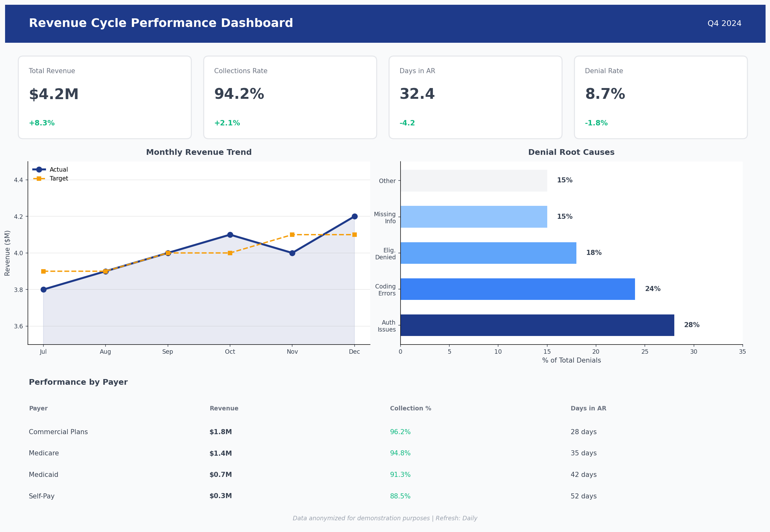Click the Medicaid collection percentage 91.3%

tap(400, 474)
